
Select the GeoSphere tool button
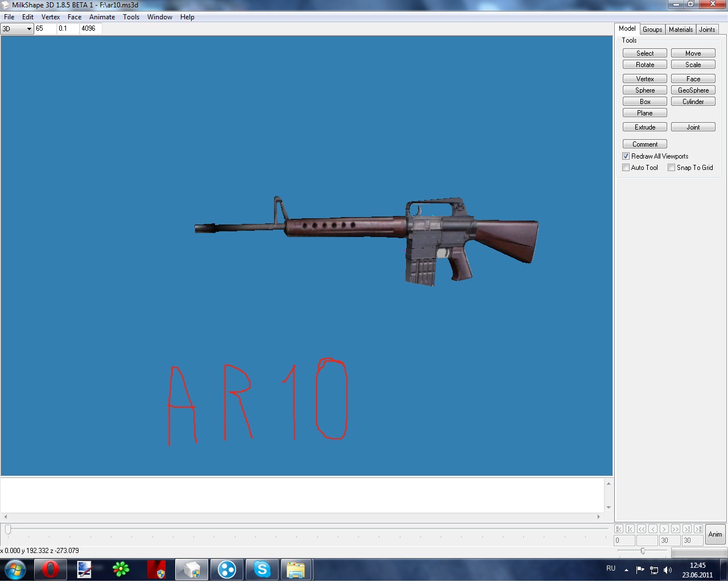pyautogui.click(x=693, y=90)
